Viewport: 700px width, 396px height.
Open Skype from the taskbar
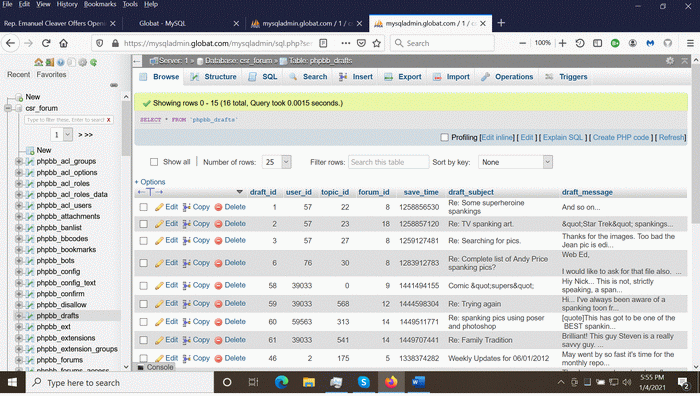pyautogui.click(x=363, y=382)
